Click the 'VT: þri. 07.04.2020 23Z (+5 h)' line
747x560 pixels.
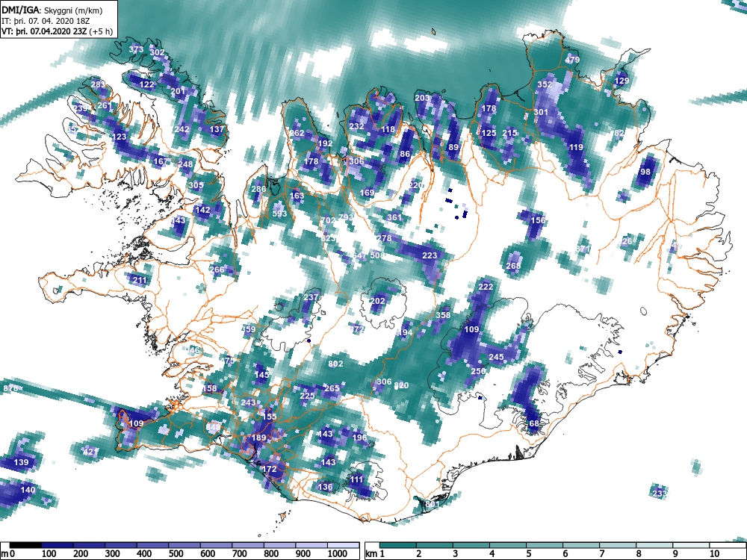pos(58,31)
